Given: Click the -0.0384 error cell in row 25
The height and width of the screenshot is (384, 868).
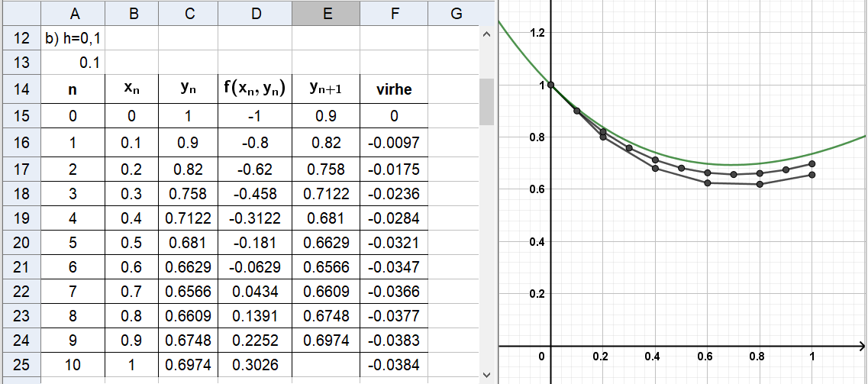Looking at the screenshot, I should (x=394, y=365).
